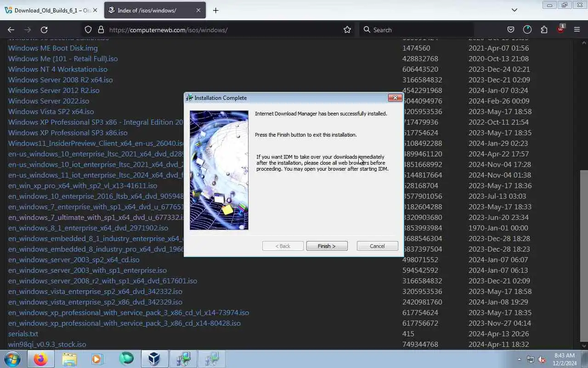
Task: Click the computernewb.com address bar
Action: (219, 29)
